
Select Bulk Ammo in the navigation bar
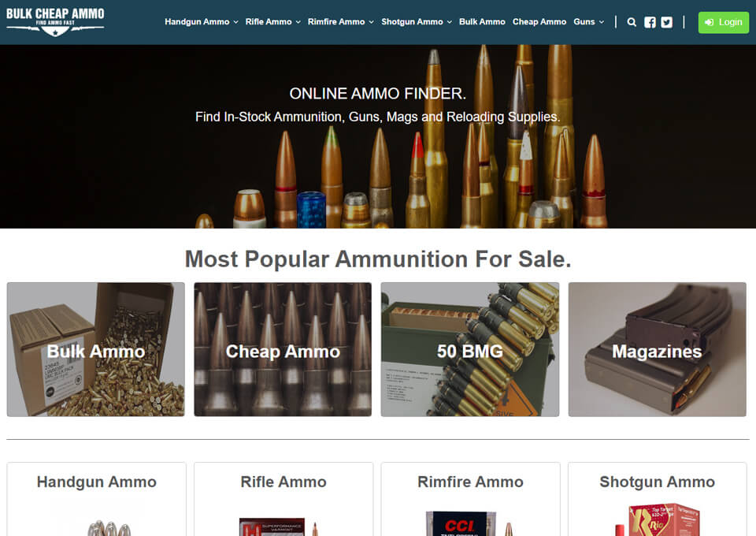click(482, 22)
